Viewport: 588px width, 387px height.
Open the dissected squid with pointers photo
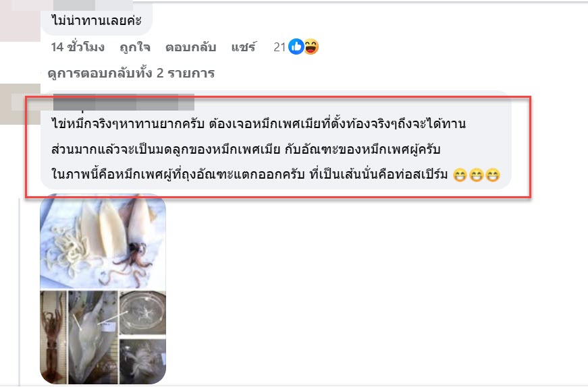point(93,337)
